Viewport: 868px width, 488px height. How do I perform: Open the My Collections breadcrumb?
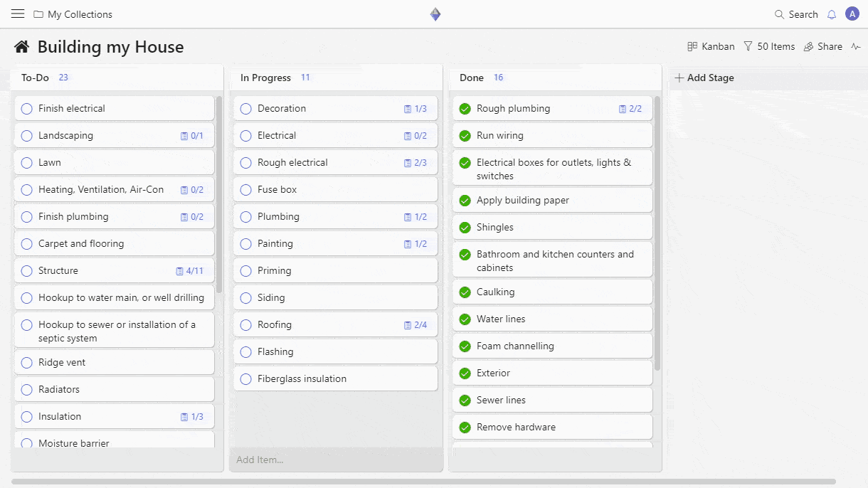point(73,14)
